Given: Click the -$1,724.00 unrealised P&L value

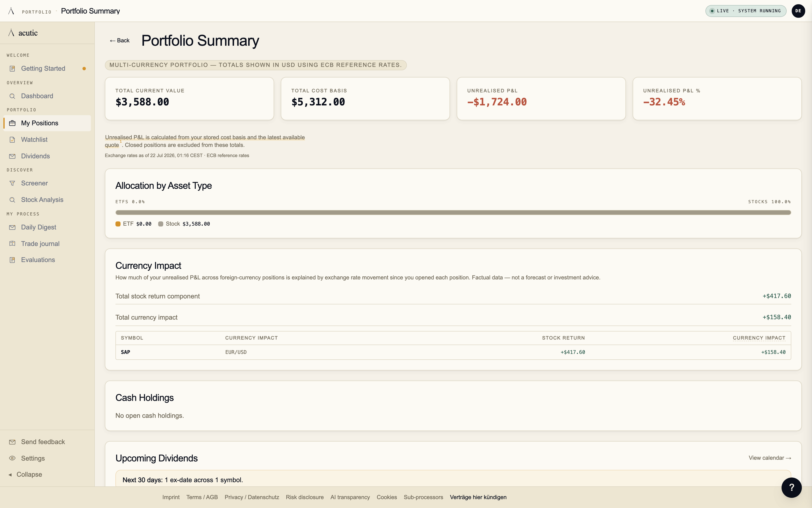Looking at the screenshot, I should coord(497,102).
